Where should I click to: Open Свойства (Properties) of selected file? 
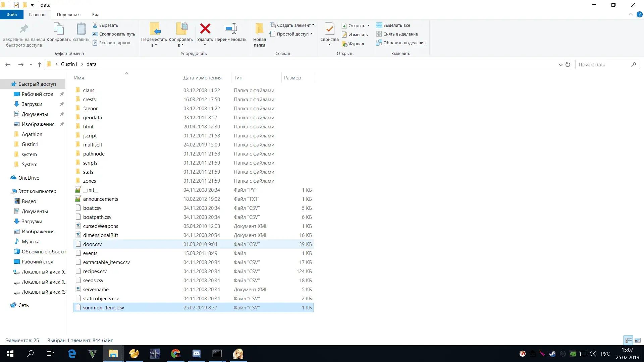pyautogui.click(x=329, y=32)
